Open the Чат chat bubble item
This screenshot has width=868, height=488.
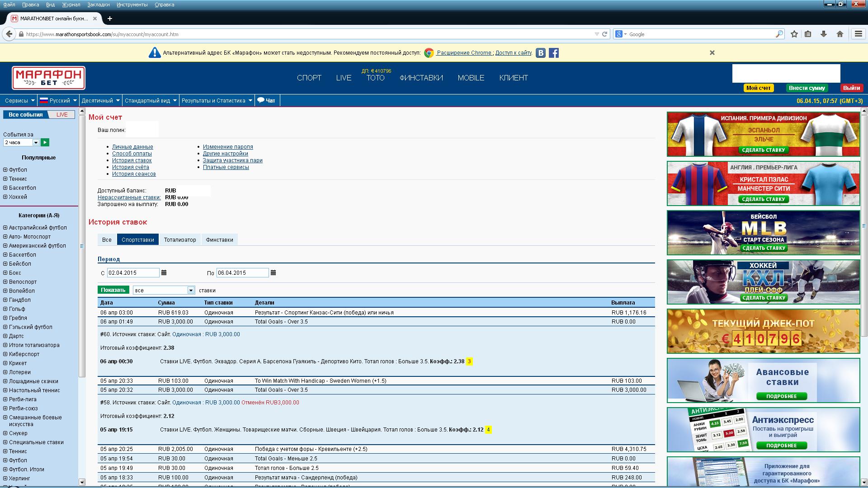[x=266, y=100]
